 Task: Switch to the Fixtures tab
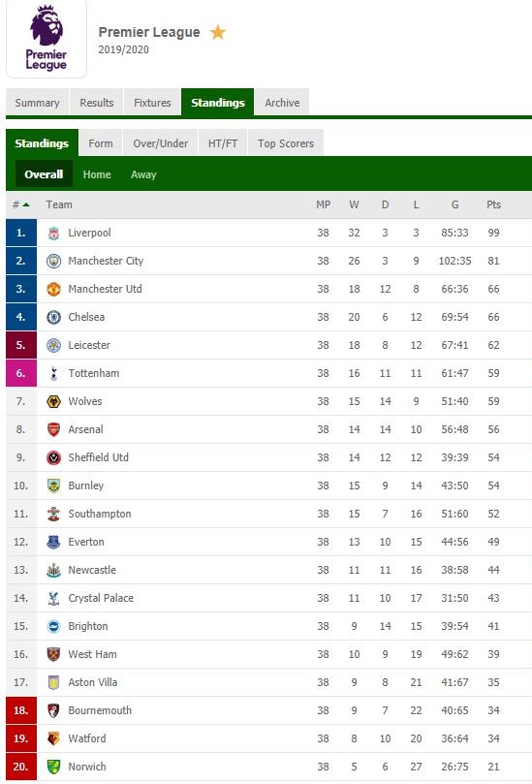click(x=152, y=103)
